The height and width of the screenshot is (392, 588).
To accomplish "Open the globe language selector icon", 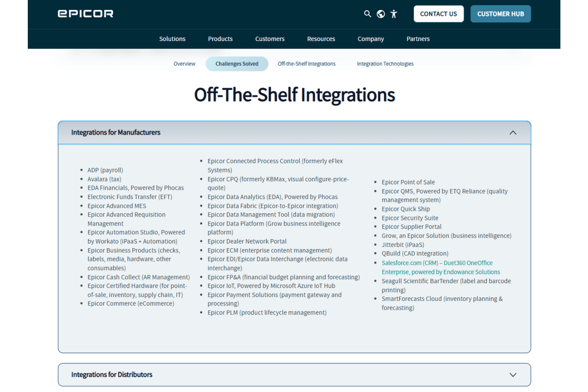I will pyautogui.click(x=381, y=14).
